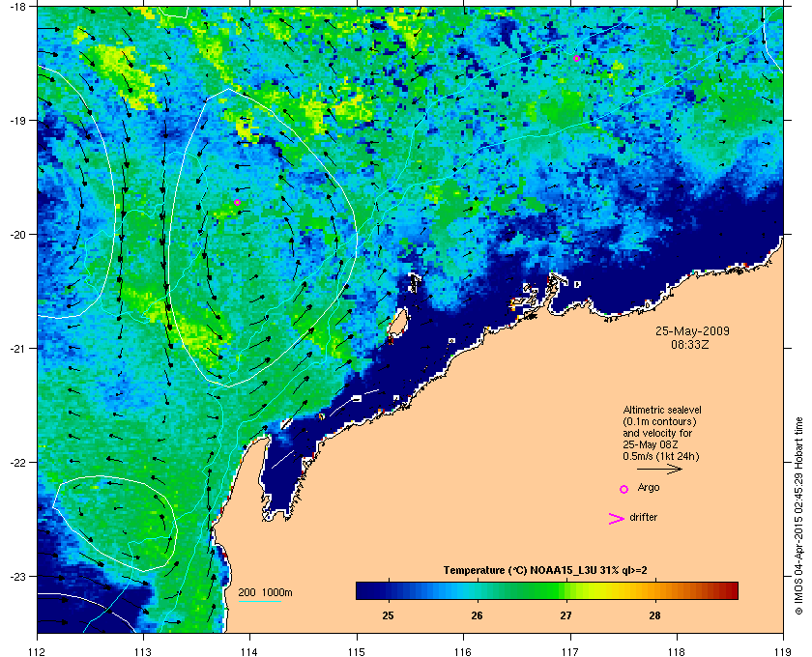Viewport: 812px width, 657px height.
Task: Click the '0.5m/s (1kt 24h)' text
Action: coord(661,457)
